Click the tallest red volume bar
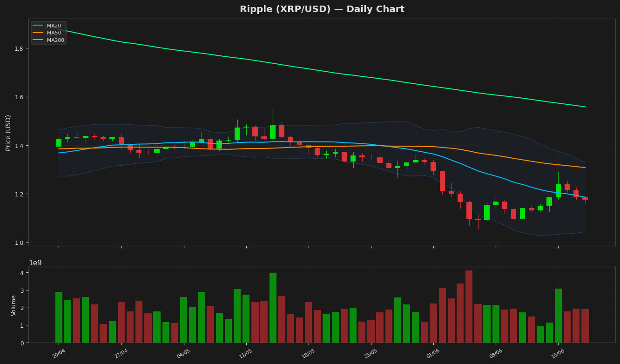Viewport: 620px width, 364px height. point(469,307)
